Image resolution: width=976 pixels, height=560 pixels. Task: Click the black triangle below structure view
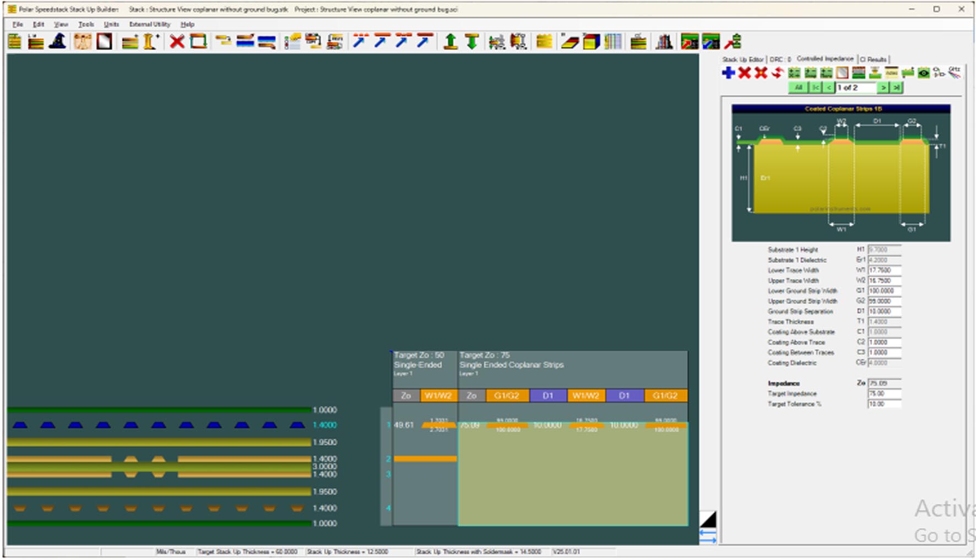pyautogui.click(x=708, y=519)
